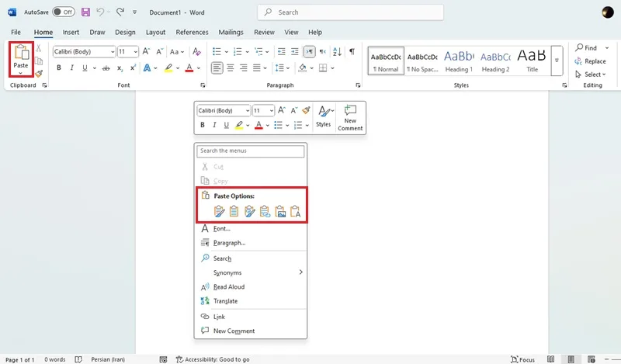Image resolution: width=621 pixels, height=364 pixels.
Task: Apply the red font color in ribbon
Action: coord(189,68)
